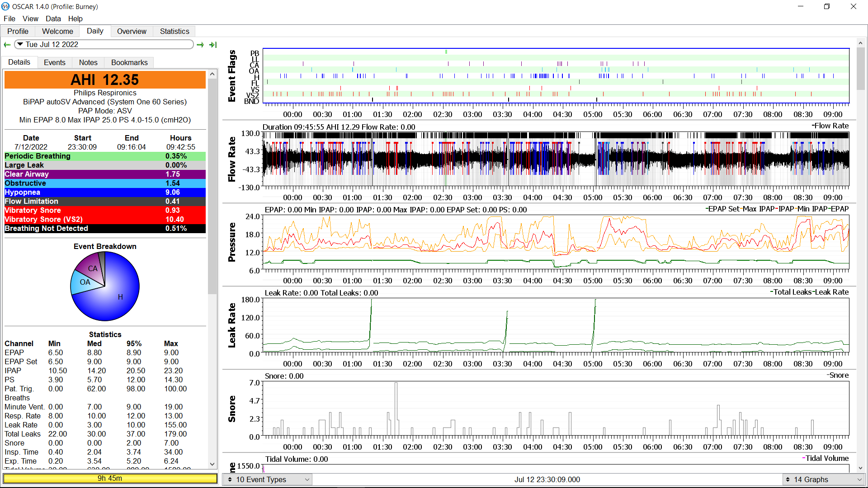The width and height of the screenshot is (868, 488).
Task: Click the PAP Mode: ASV text
Action: tap(105, 111)
